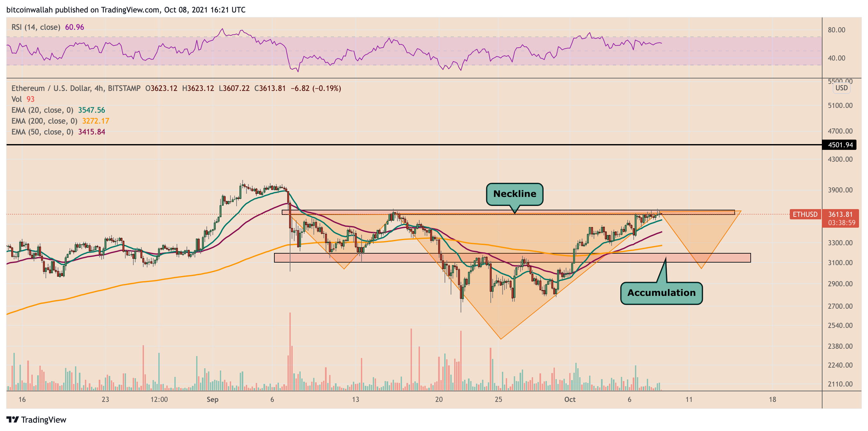Viewport: 868px width, 431px height.
Task: Click the Sep label on the time axis
Action: (212, 399)
